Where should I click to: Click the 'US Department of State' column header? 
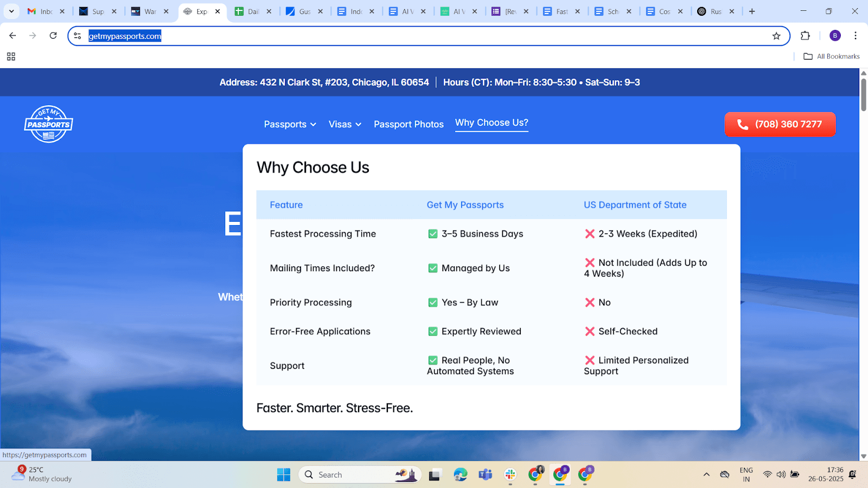635,205
